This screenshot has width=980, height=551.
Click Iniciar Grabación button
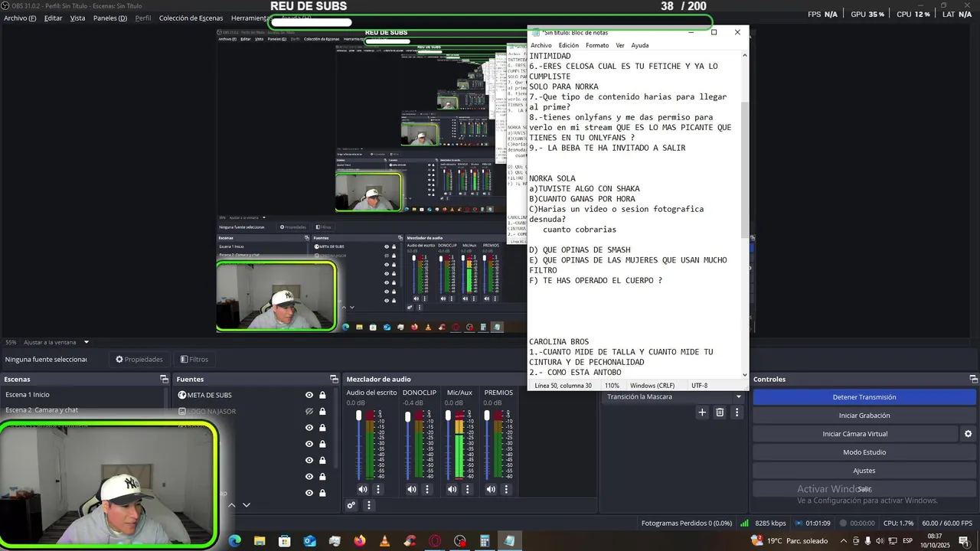[864, 416]
